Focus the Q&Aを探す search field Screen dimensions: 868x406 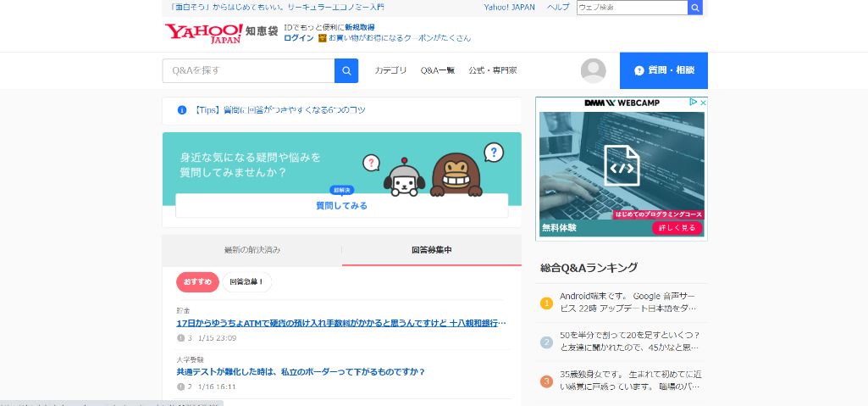(249, 71)
